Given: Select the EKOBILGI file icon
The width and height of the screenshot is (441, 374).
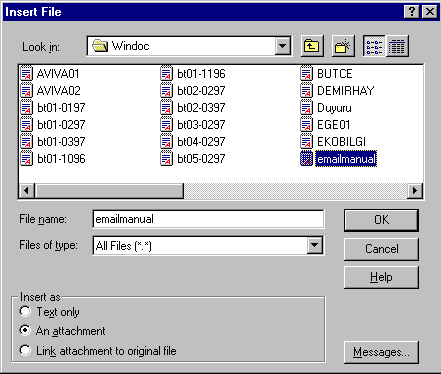Looking at the screenshot, I should tap(307, 142).
